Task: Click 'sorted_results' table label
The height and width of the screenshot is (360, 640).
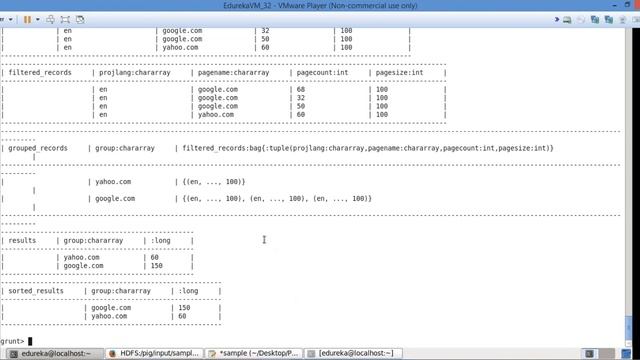Action: point(36,291)
